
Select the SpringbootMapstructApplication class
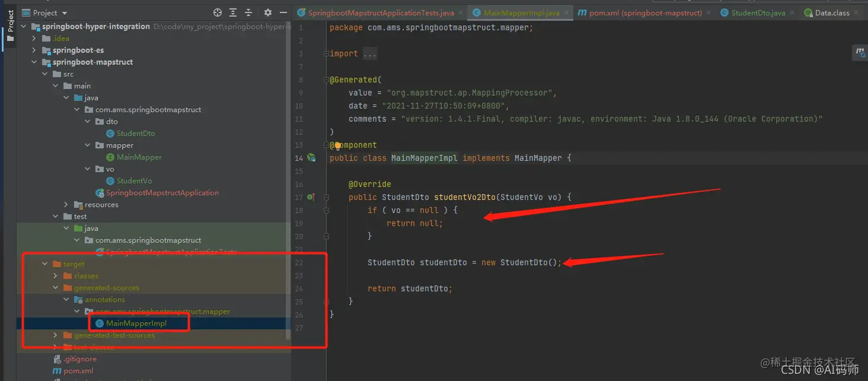pyautogui.click(x=162, y=192)
